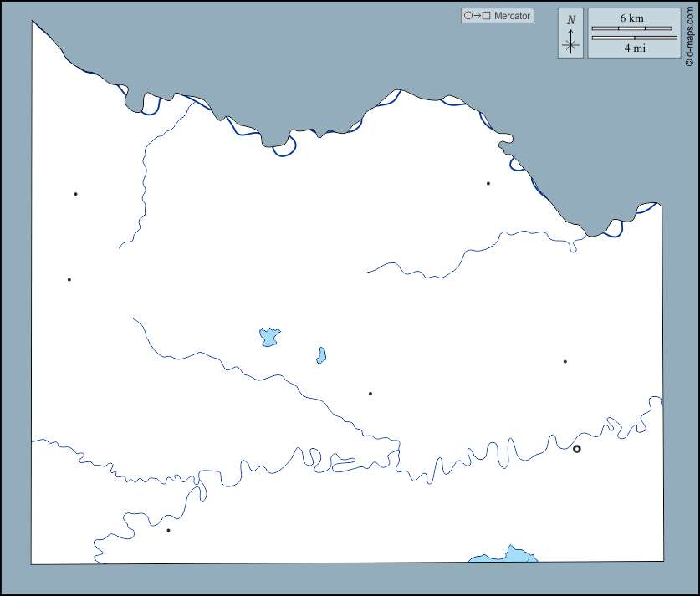Click the northwestern-most city dot
The image size is (700, 596).
(x=75, y=194)
